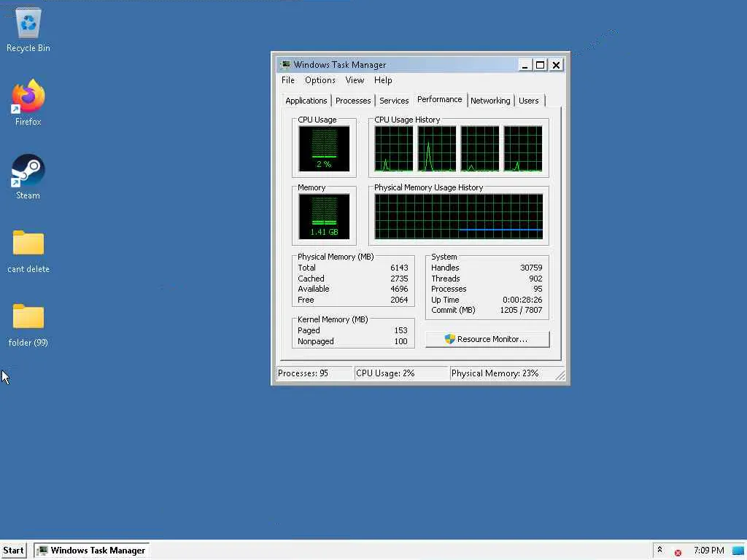Select the Steam desktop shortcut
747x560 pixels.
pos(28,176)
